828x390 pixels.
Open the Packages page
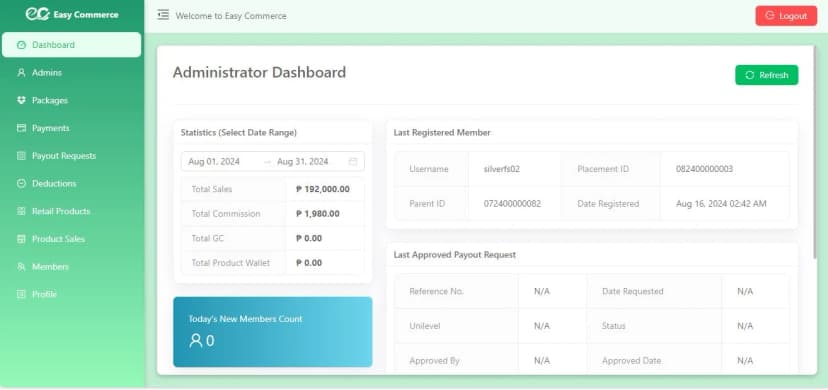point(71,100)
